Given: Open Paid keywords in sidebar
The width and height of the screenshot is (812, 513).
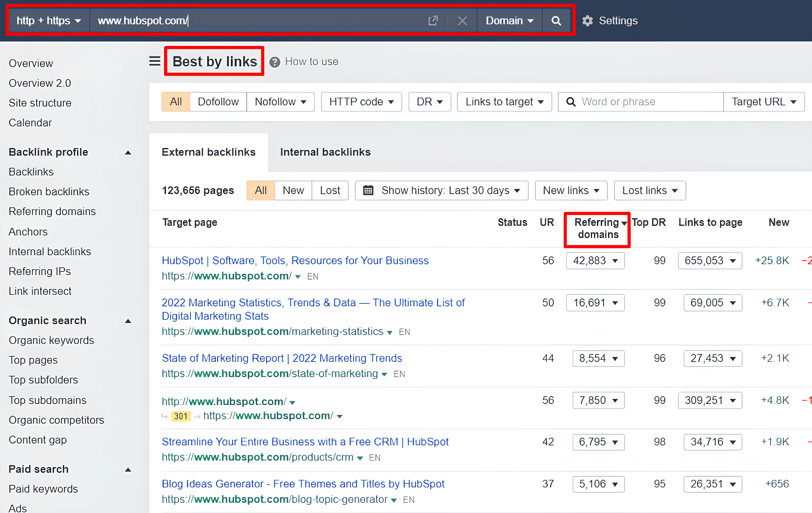Looking at the screenshot, I should click(x=43, y=489).
